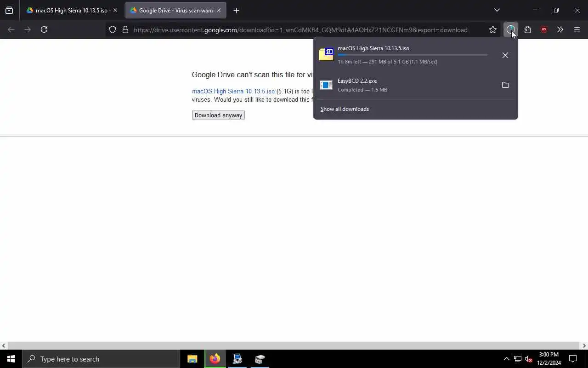
Task: Open Firefox View icon in tab bar
Action: click(x=9, y=10)
